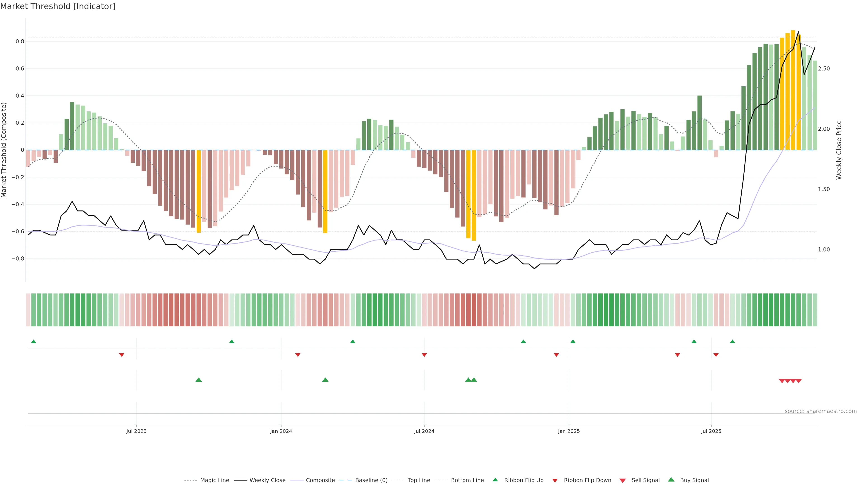Hide Bottom Line via legend
Image resolution: width=868 pixels, height=488 pixels.
click(x=467, y=480)
